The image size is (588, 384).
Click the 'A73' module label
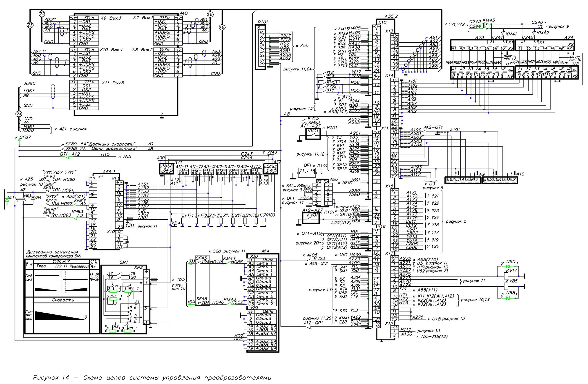480,38
